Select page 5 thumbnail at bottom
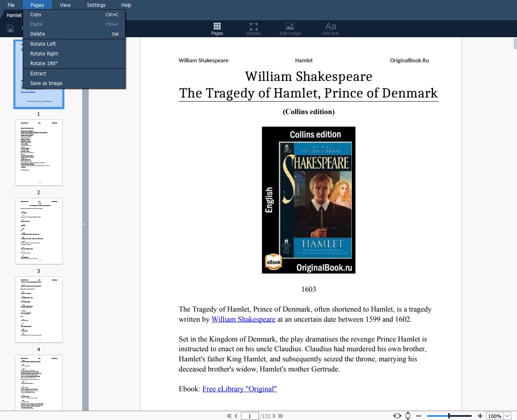The width and height of the screenshot is (517, 420). click(x=39, y=383)
